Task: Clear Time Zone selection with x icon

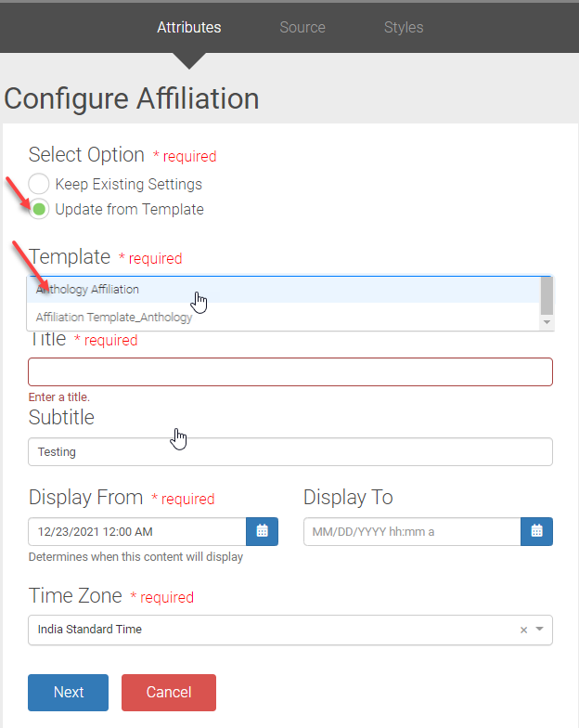Action: click(523, 630)
